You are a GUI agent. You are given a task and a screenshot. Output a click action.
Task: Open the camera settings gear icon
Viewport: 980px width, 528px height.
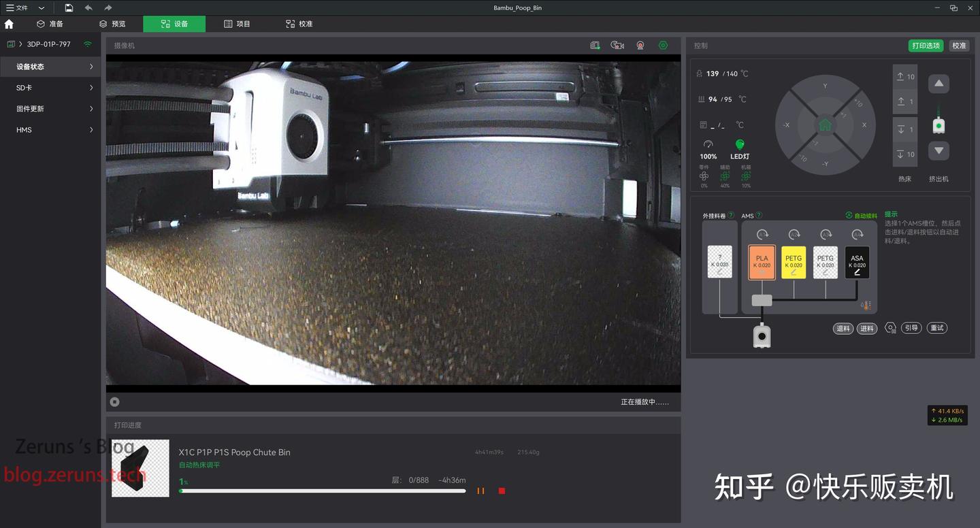coord(663,45)
